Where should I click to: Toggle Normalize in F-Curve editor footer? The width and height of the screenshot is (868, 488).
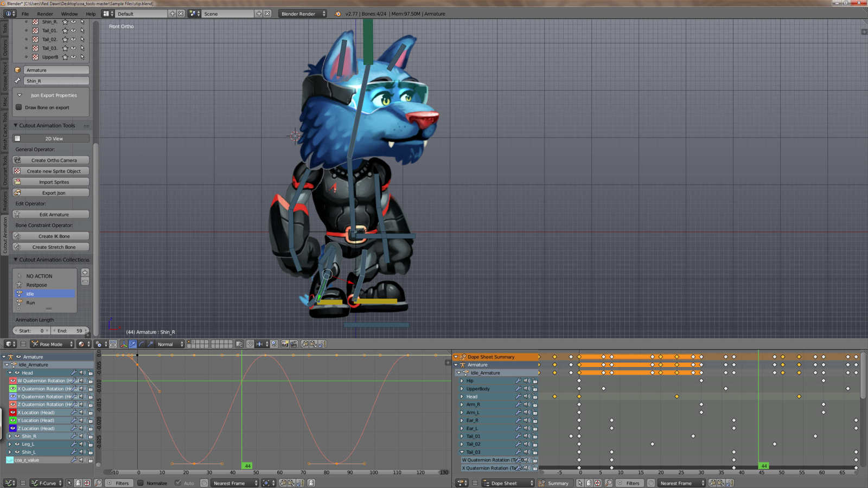click(141, 483)
